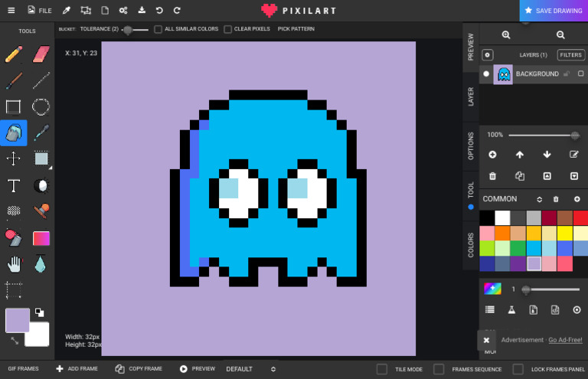Open the DEFAULT frame speed dropdown
The width and height of the screenshot is (588, 379).
click(250, 369)
